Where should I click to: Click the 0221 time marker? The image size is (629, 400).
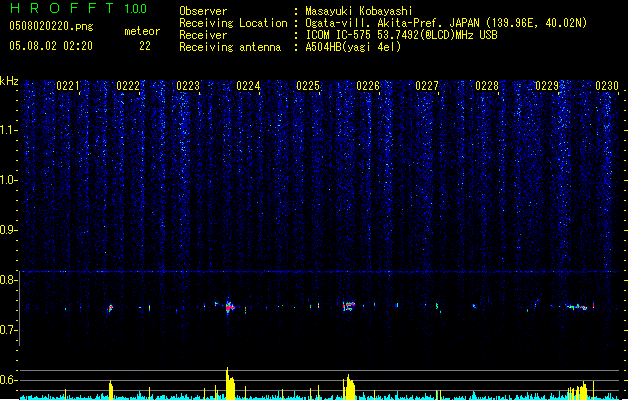[x=68, y=86]
